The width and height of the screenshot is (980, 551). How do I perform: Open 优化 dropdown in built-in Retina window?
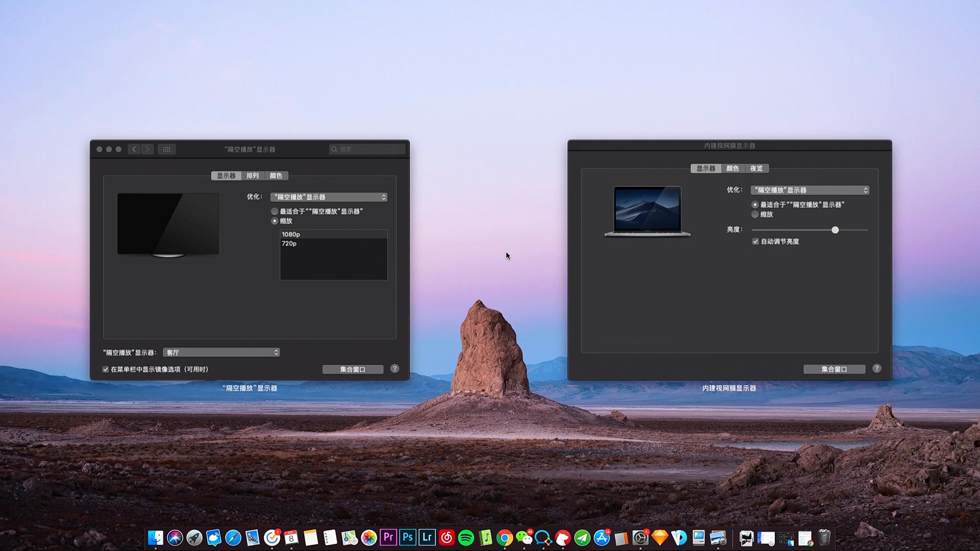810,190
